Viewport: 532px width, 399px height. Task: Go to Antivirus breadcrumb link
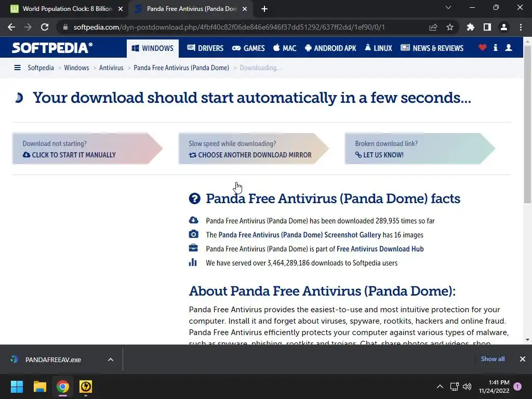click(111, 68)
